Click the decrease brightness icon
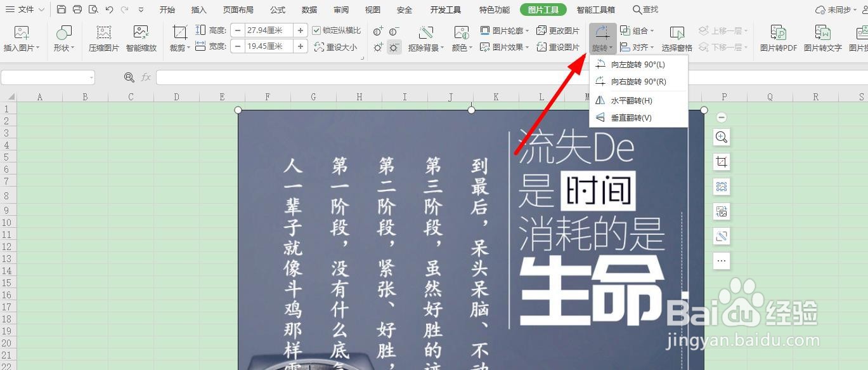 point(394,47)
